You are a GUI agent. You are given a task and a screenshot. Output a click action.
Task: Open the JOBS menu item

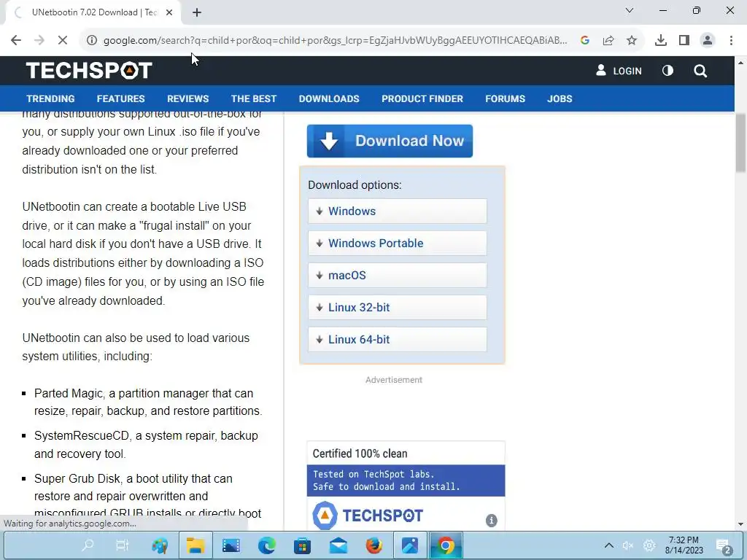[560, 98]
